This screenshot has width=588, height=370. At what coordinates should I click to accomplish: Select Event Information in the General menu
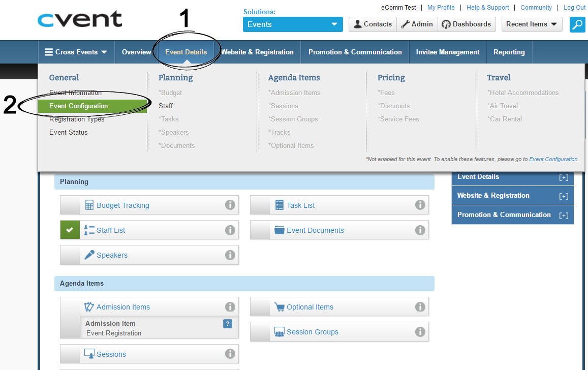(75, 92)
